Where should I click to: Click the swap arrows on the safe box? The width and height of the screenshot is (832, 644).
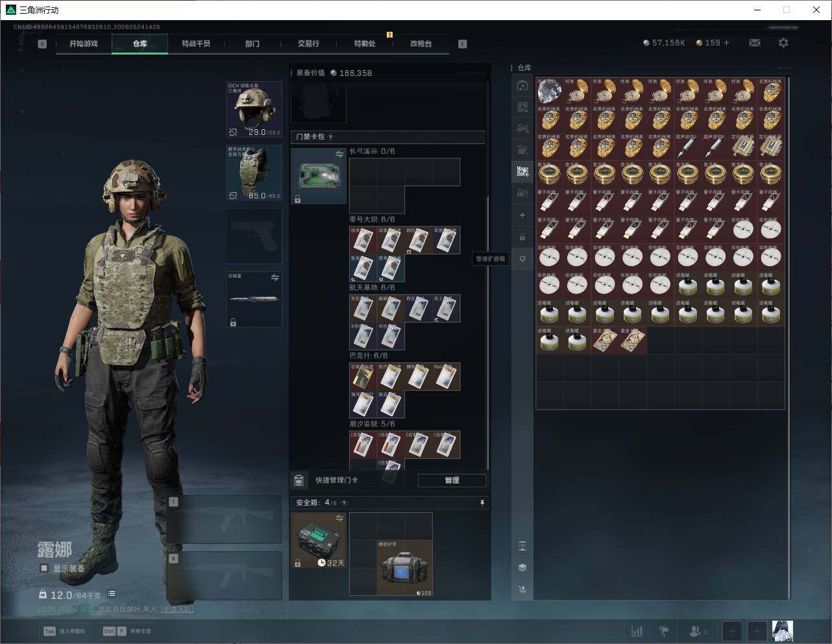pyautogui.click(x=339, y=518)
